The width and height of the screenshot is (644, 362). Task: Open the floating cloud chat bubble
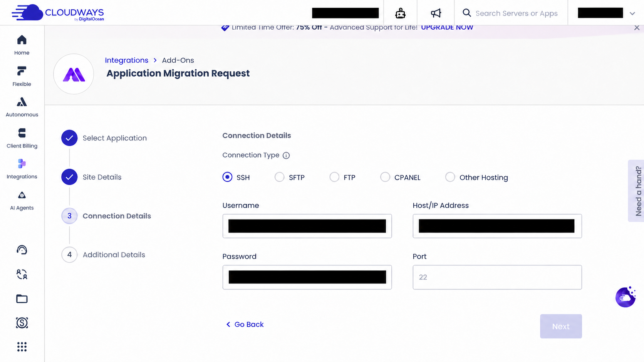point(626,297)
